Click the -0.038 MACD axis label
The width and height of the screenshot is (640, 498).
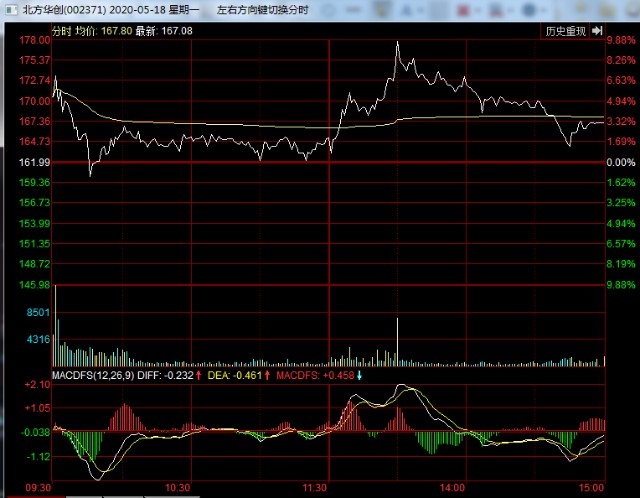36,432
